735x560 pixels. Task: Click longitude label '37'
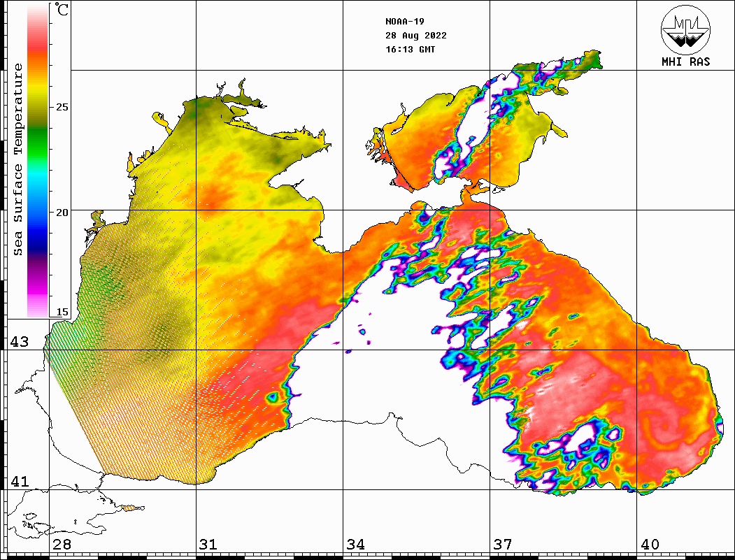[503, 545]
